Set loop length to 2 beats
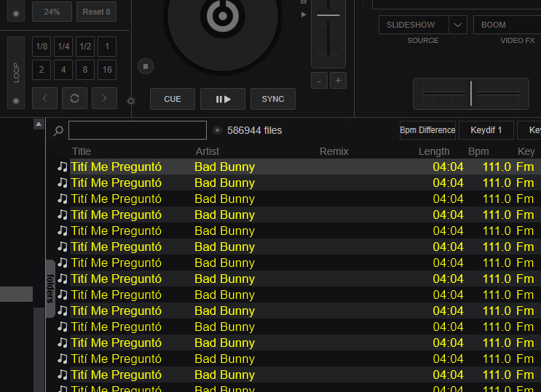The image size is (541, 392). (42, 70)
